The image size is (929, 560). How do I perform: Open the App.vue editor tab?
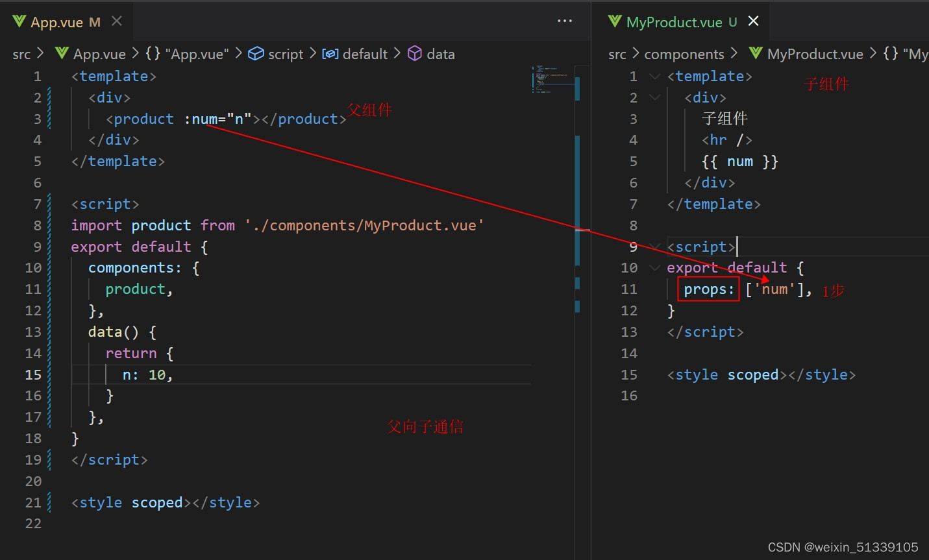tap(66, 22)
